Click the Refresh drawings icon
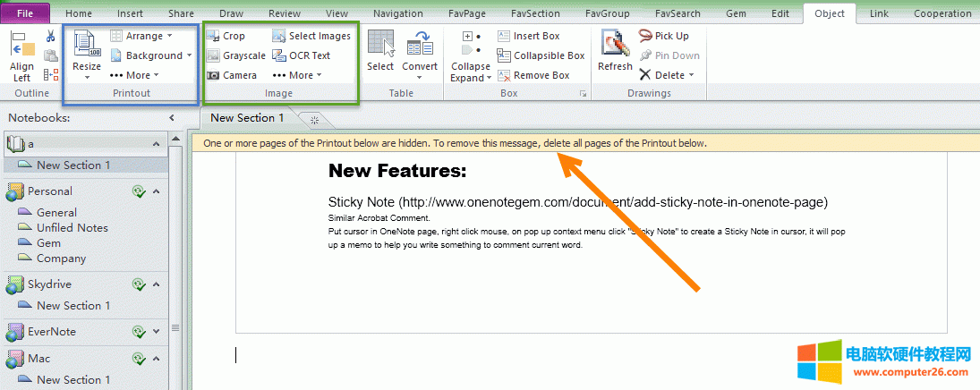The height and width of the screenshot is (390, 980). (615, 51)
